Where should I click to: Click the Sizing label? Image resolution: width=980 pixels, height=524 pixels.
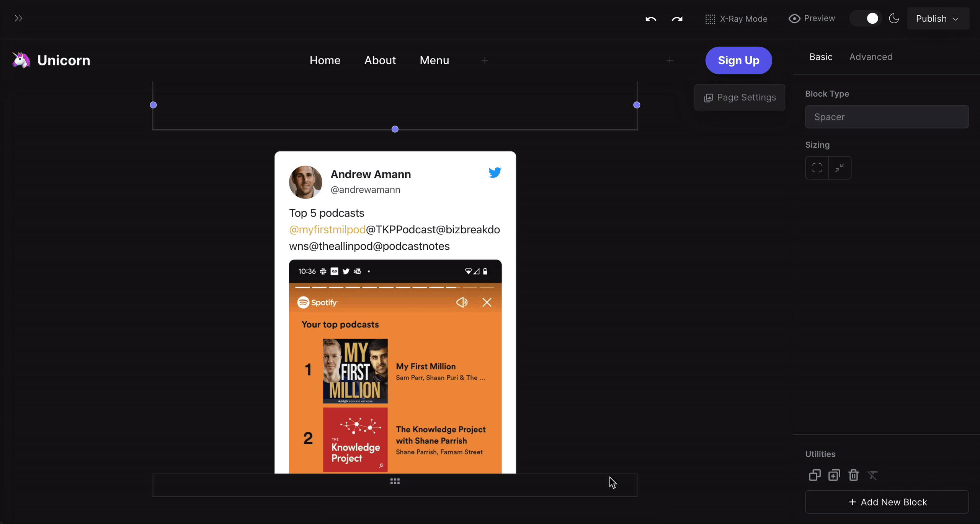pyautogui.click(x=817, y=145)
